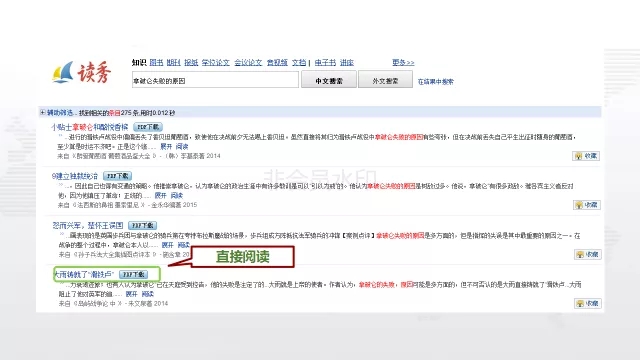This screenshot has width=640, height=360.
Task: Click the 读秀 sailboat logo
Action: coord(82,73)
